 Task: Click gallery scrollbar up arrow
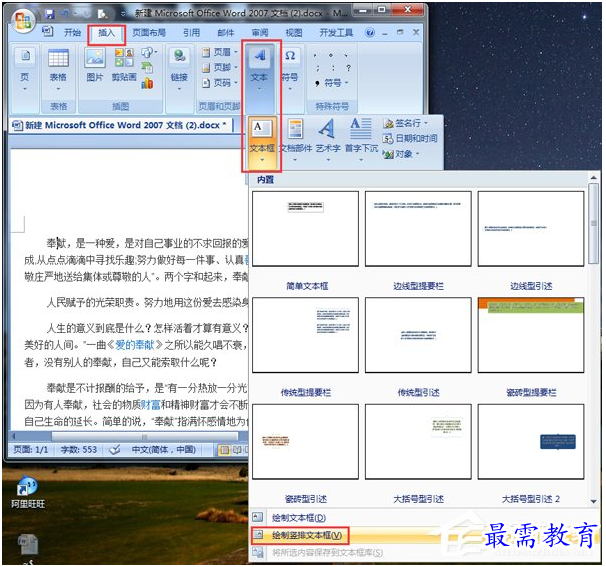[593, 178]
